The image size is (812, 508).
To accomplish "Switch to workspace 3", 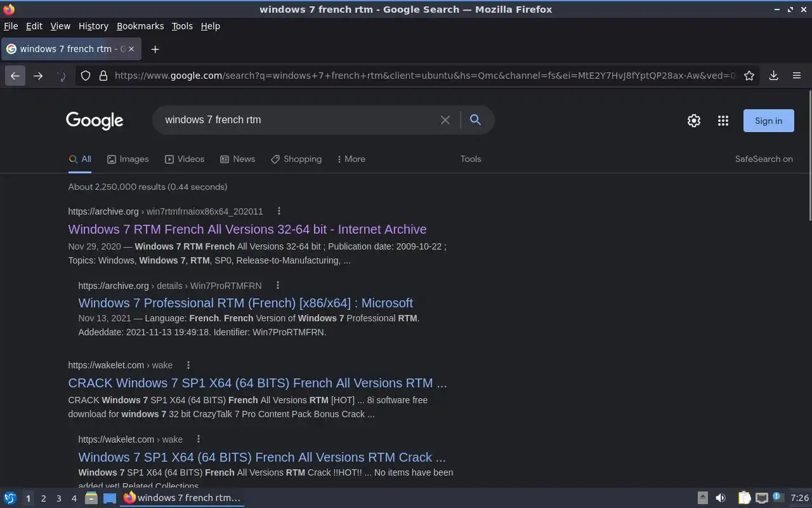I will coord(58,498).
